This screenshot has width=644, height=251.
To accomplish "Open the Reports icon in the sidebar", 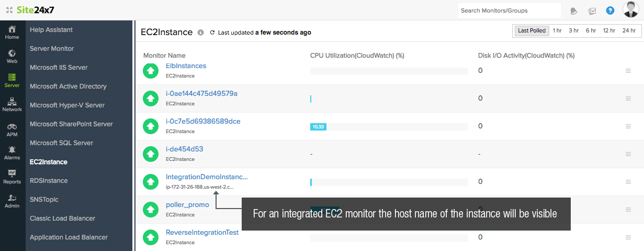I will [x=12, y=177].
